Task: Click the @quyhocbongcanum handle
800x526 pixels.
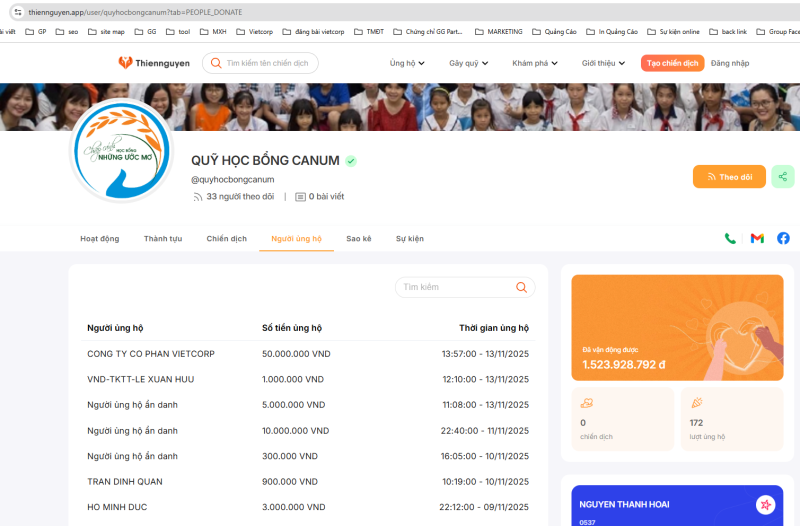Action: click(233, 180)
